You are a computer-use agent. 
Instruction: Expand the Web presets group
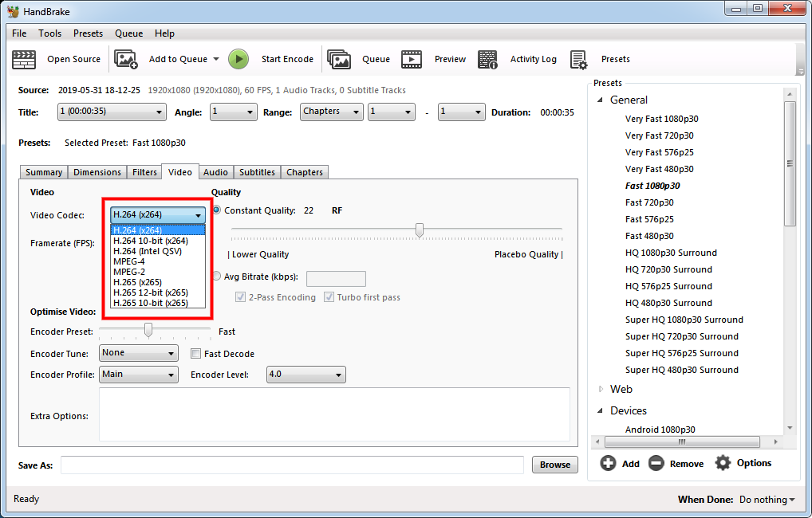coord(601,389)
